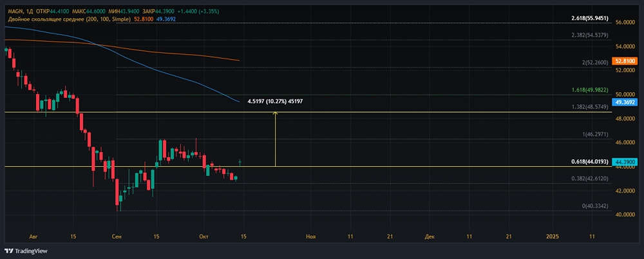This screenshot has height=259, width=644.
Task: Select the 0.382(42.6120) Fibonacci label
Action: (x=590, y=179)
